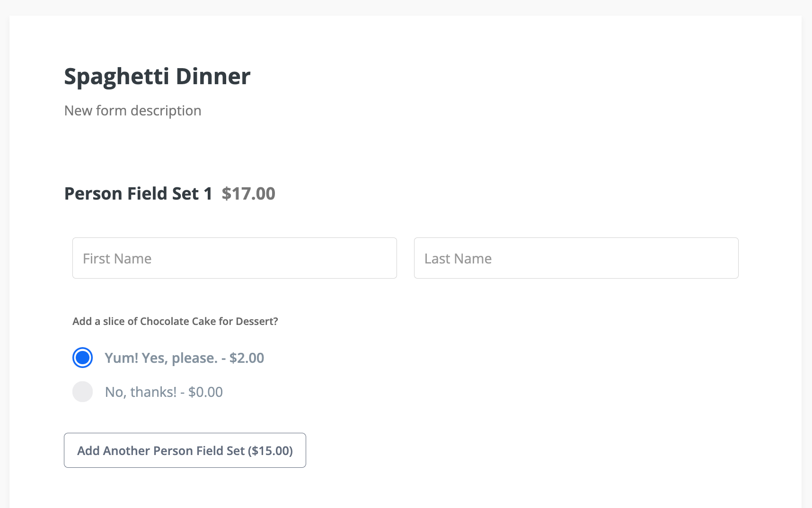Click the "Person Field Set 1" heading
Image resolution: width=812 pixels, height=508 pixels.
(139, 193)
